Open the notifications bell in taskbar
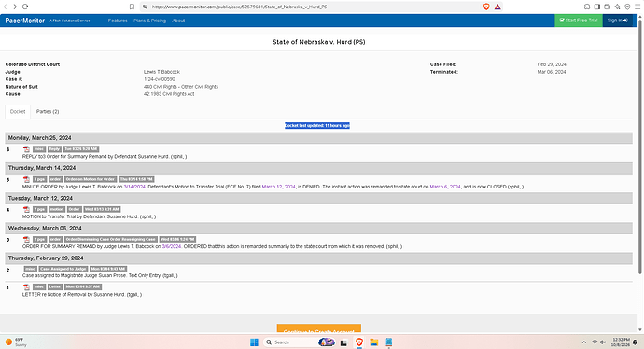This screenshot has height=349, width=644. coord(636,342)
